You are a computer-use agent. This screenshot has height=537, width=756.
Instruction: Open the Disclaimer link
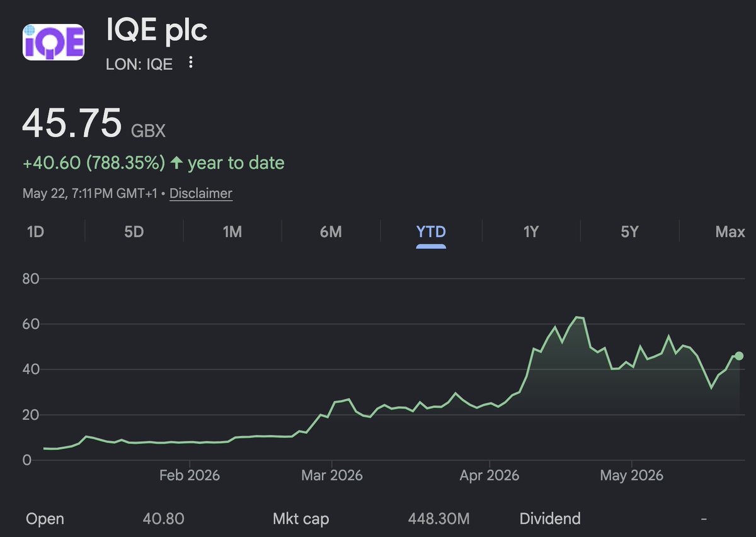click(201, 193)
